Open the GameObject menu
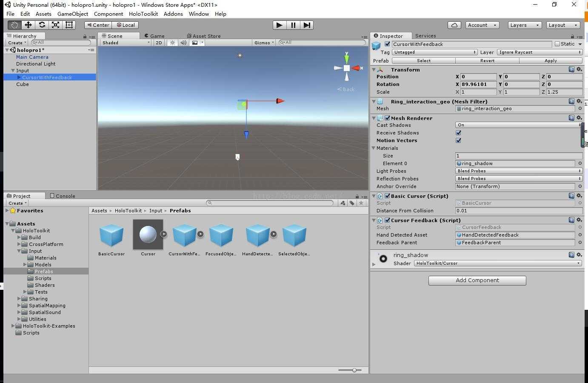The width and height of the screenshot is (588, 383). point(73,14)
